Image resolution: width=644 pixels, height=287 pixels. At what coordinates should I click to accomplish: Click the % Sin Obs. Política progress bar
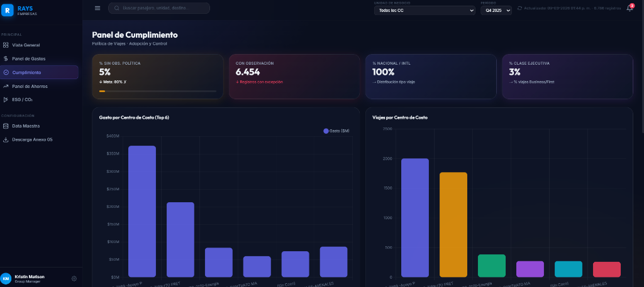click(157, 92)
